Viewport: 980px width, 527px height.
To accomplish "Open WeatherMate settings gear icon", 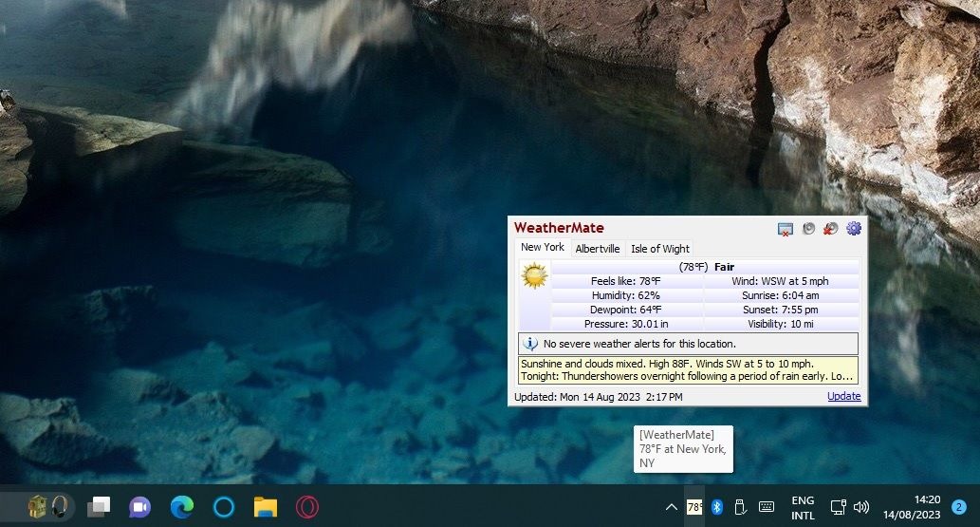I will (854, 229).
